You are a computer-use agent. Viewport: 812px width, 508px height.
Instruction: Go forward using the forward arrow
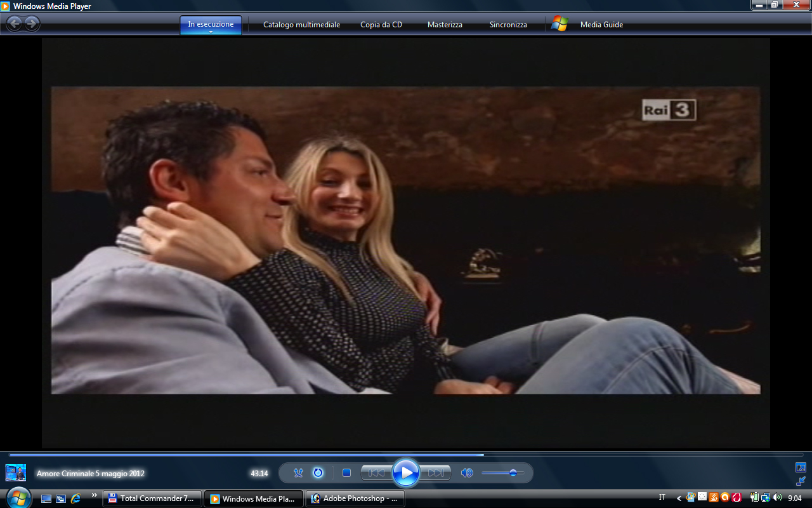[32, 24]
